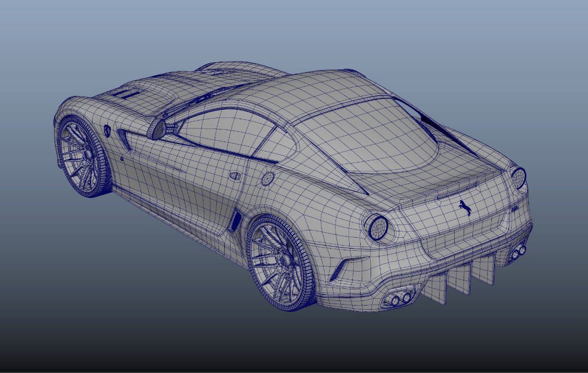Select the rear wheel of the car model
Screen dimensions: 588x373
pyautogui.click(x=281, y=263)
